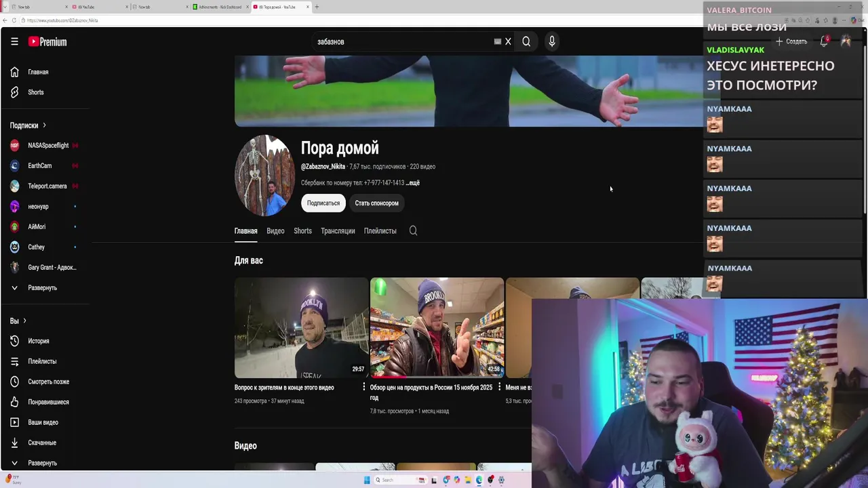Open the @Zabaznov_Nikita handle link
This screenshot has width=868, height=488.
tap(323, 167)
